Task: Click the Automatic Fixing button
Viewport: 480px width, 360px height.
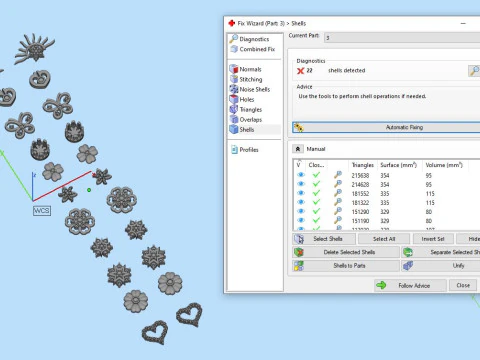Action: coord(386,127)
